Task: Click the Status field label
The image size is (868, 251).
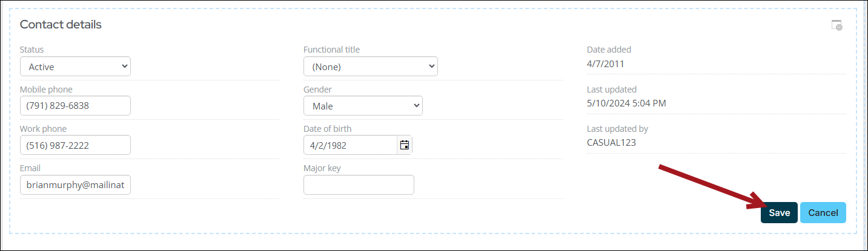Action: 31,50
